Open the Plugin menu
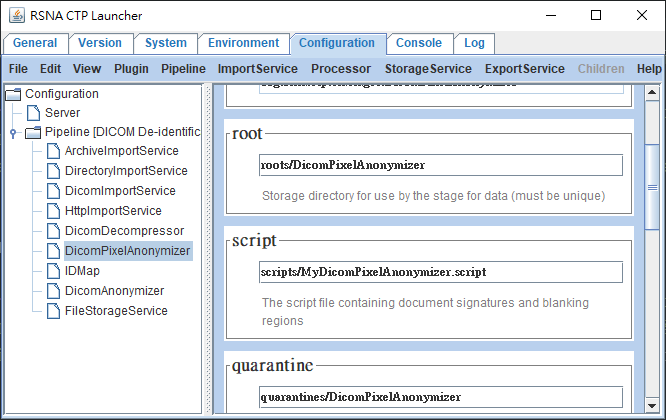The height and width of the screenshot is (420, 666). coord(131,69)
